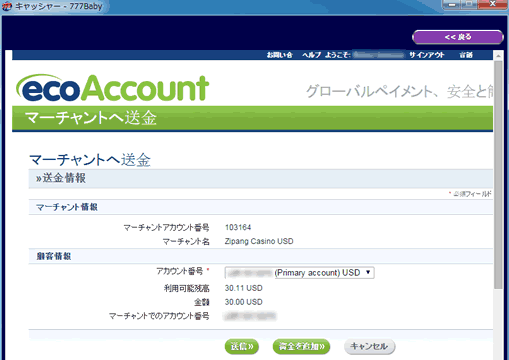Close the cashier window
509x360 pixels.
coord(493,4)
